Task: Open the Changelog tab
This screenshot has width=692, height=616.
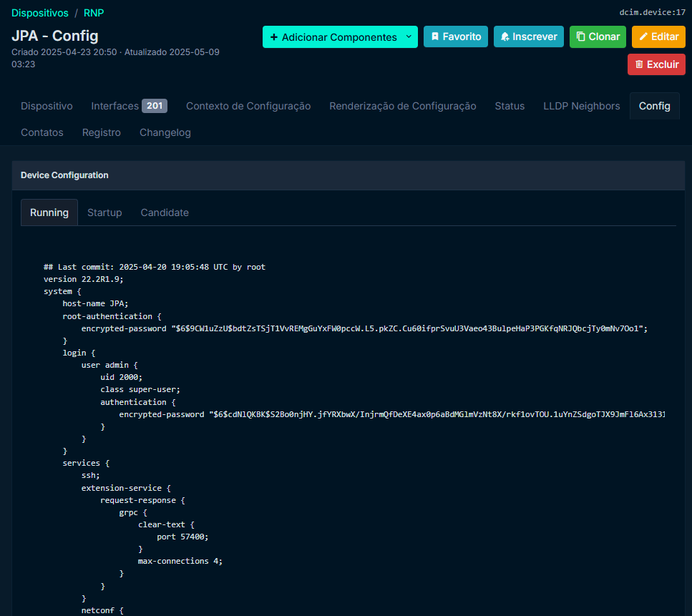Action: click(165, 132)
